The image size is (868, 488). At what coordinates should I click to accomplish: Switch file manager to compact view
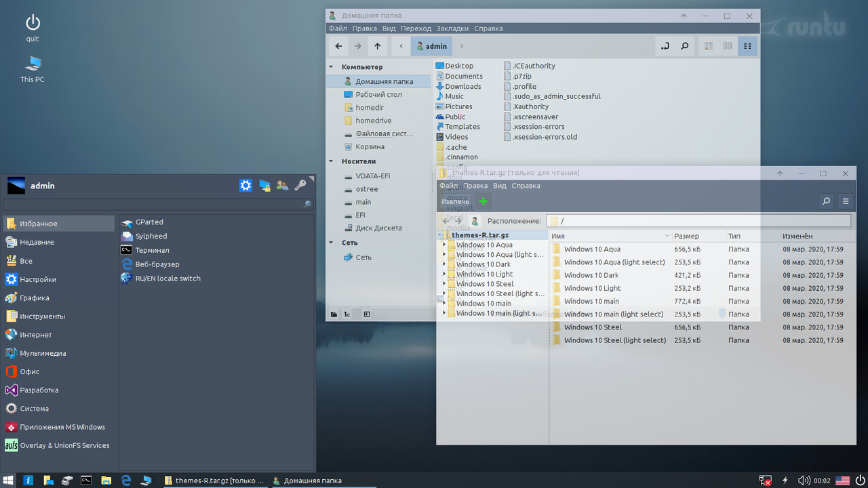[x=747, y=46]
